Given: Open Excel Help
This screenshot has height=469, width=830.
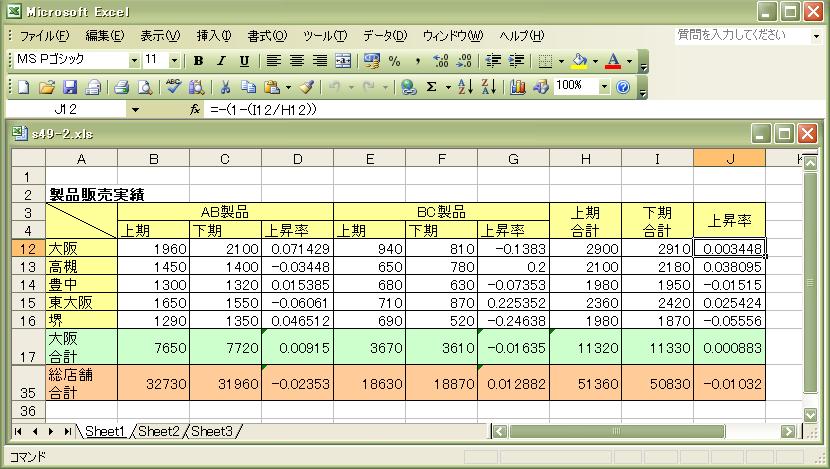Looking at the screenshot, I should [x=624, y=86].
